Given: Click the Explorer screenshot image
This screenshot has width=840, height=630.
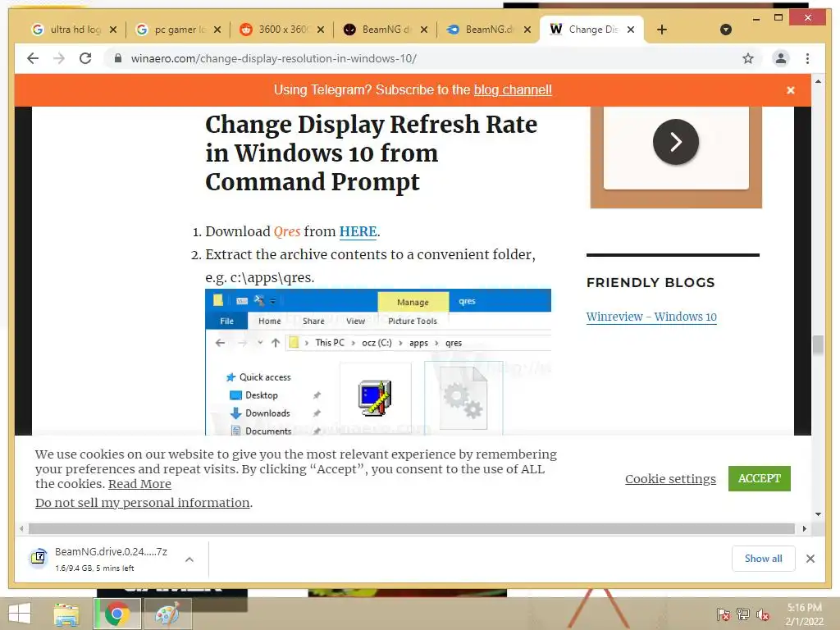Looking at the screenshot, I should tap(377, 362).
